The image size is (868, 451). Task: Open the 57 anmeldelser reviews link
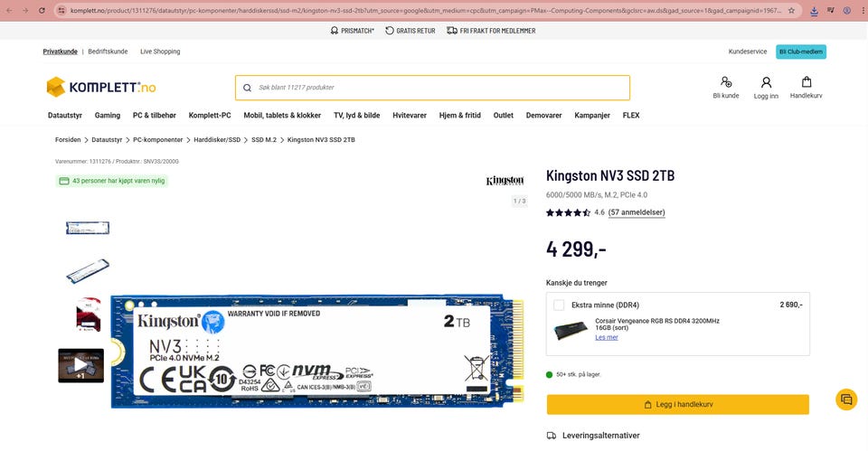[x=637, y=212]
